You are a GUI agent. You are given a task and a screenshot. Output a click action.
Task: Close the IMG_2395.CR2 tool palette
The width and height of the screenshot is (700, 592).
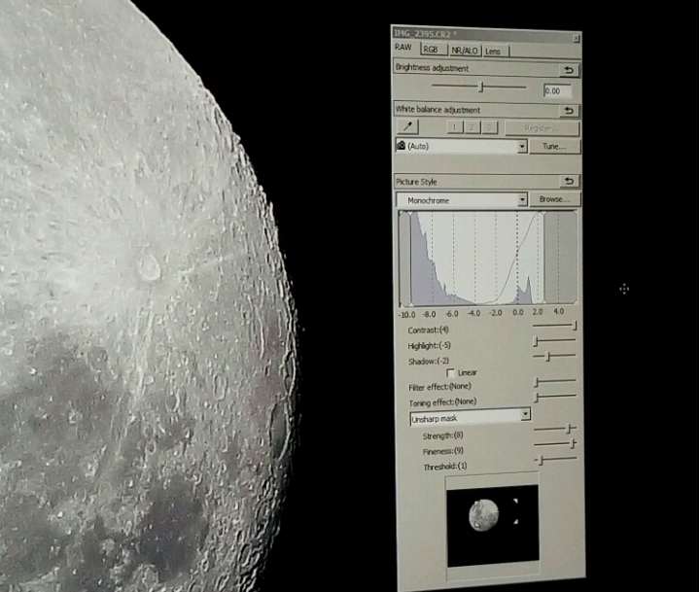(x=576, y=39)
